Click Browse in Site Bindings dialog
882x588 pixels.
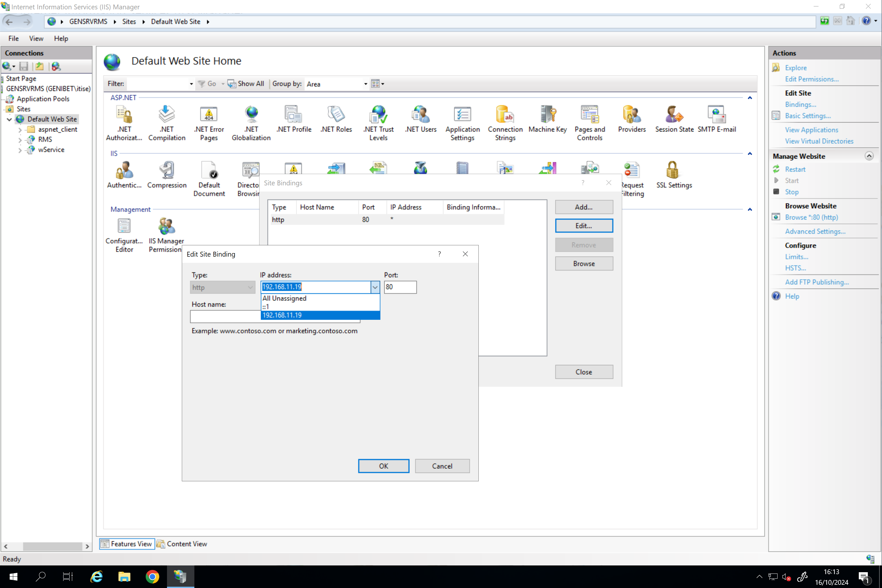[x=584, y=264]
